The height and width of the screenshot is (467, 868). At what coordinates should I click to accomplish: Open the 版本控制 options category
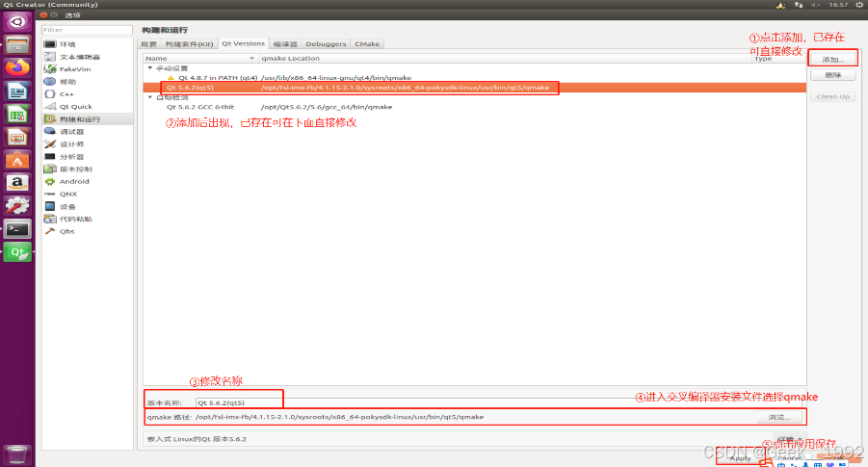[x=88, y=169]
